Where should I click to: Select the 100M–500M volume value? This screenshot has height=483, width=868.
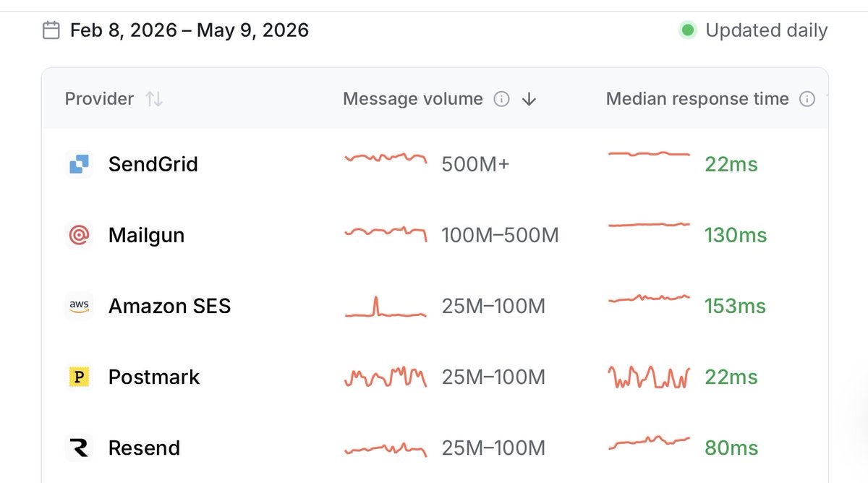click(500, 235)
